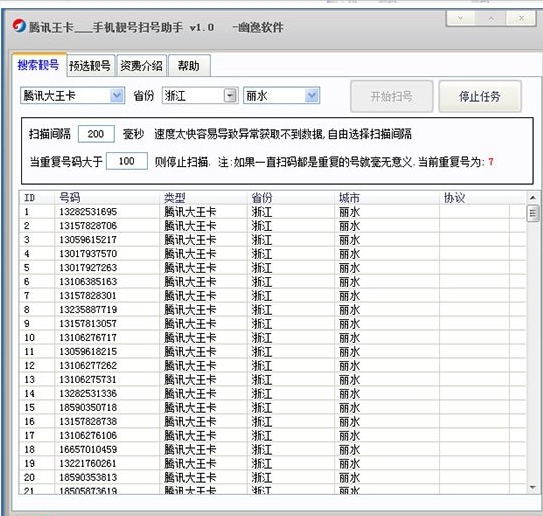Viewport: 543px width, 516px height.
Task: Expand the 腾讯大王卡 card type dropdown
Action: click(x=117, y=96)
